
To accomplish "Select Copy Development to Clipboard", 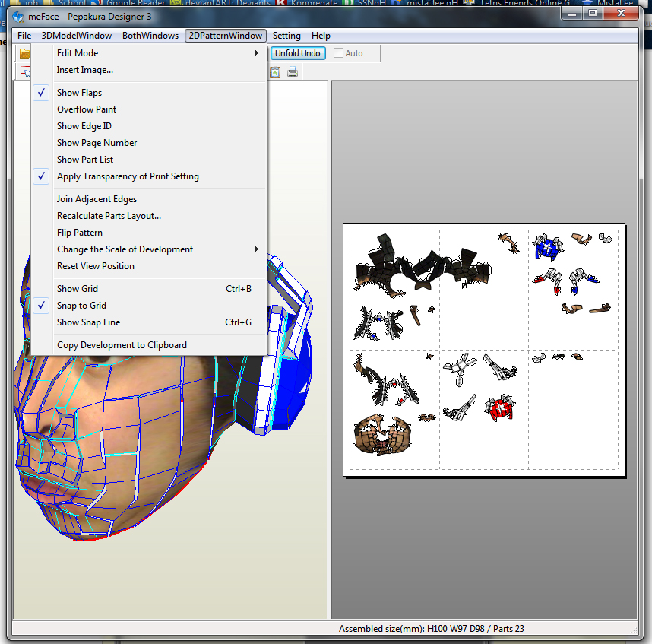I will click(x=149, y=345).
